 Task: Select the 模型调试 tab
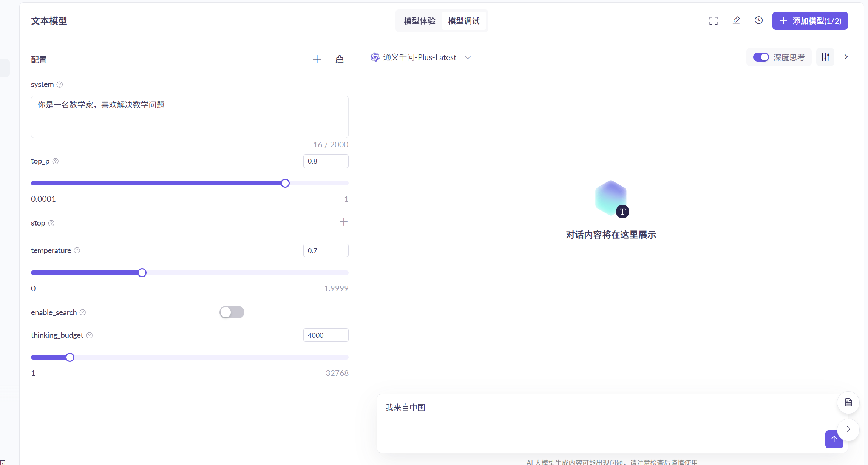coord(463,21)
